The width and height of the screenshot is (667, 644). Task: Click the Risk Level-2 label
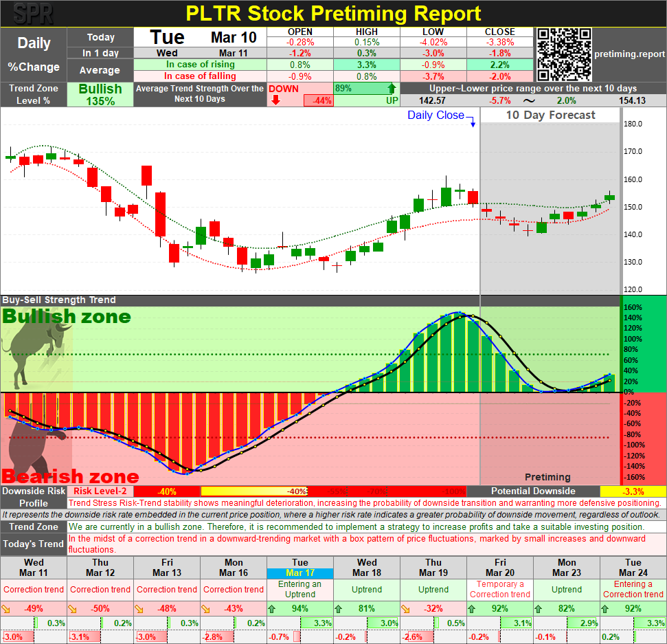[100, 491]
